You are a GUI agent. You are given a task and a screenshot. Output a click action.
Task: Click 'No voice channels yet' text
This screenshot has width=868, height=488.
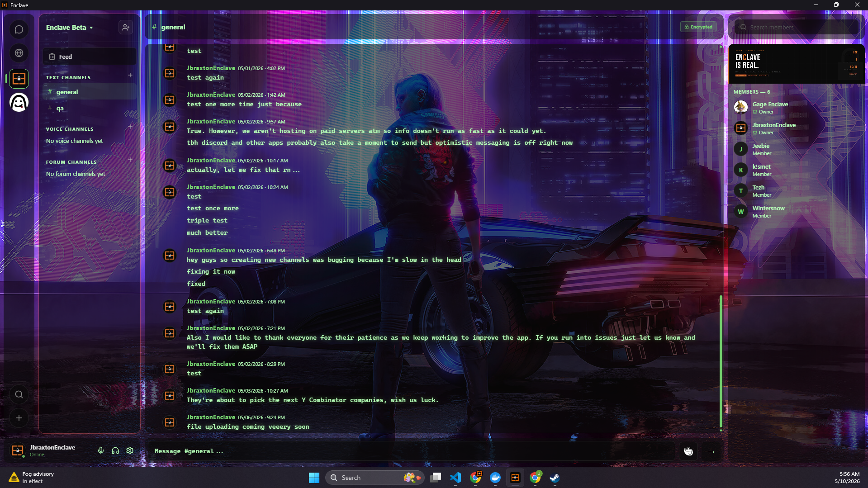pyautogui.click(x=74, y=141)
